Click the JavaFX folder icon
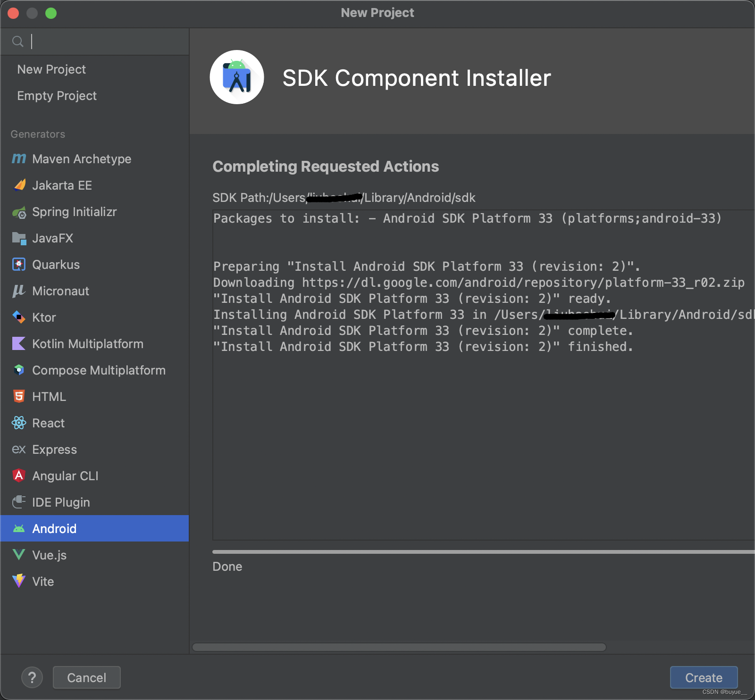This screenshot has width=755, height=700. 19,239
